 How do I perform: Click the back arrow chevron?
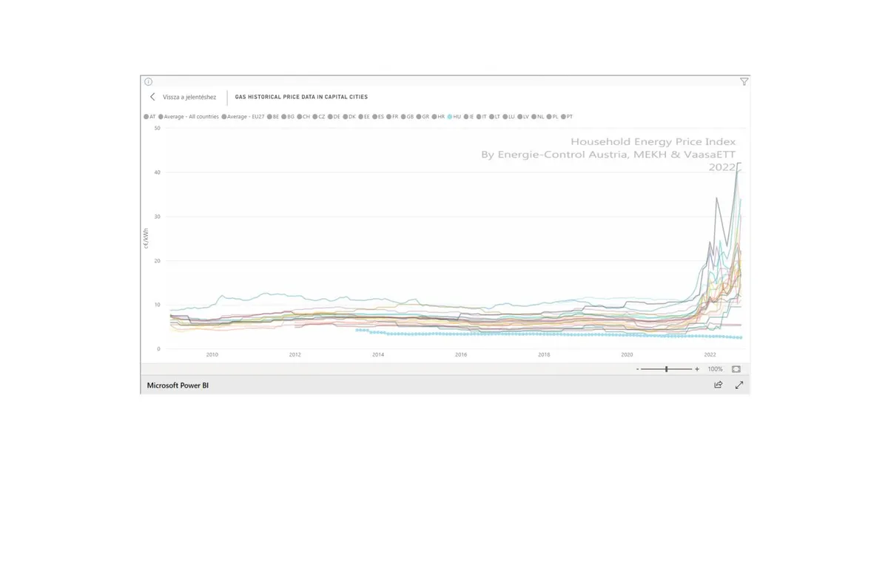pos(152,97)
